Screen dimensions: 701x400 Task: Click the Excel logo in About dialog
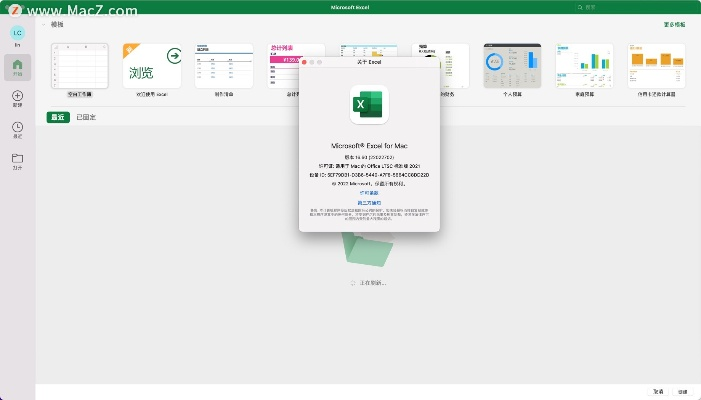click(369, 105)
